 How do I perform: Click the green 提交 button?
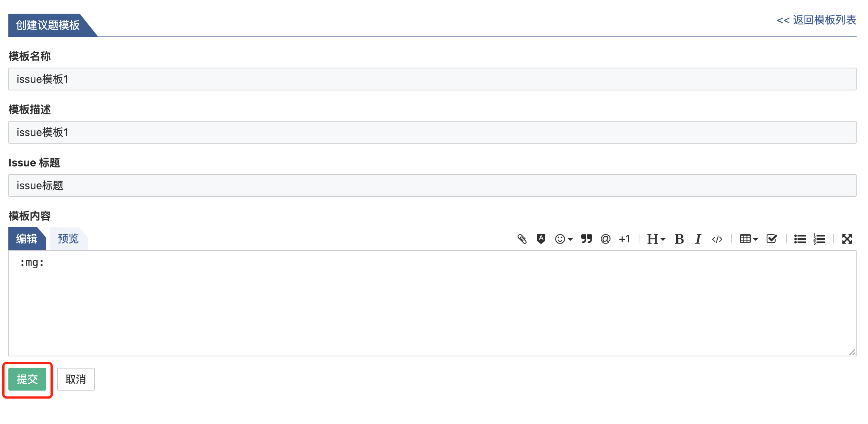click(27, 379)
